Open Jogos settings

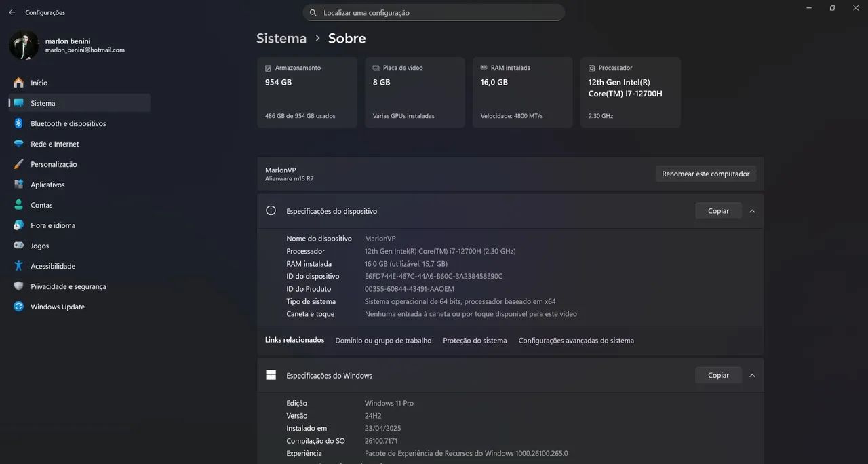click(41, 246)
